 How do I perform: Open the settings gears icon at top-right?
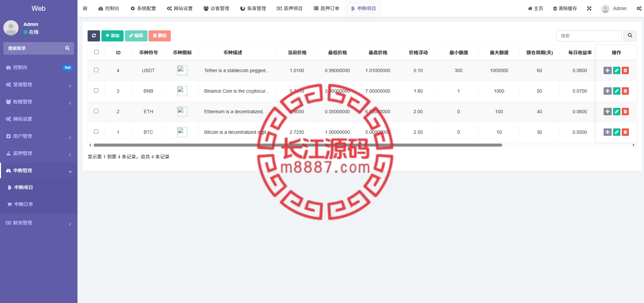click(639, 8)
